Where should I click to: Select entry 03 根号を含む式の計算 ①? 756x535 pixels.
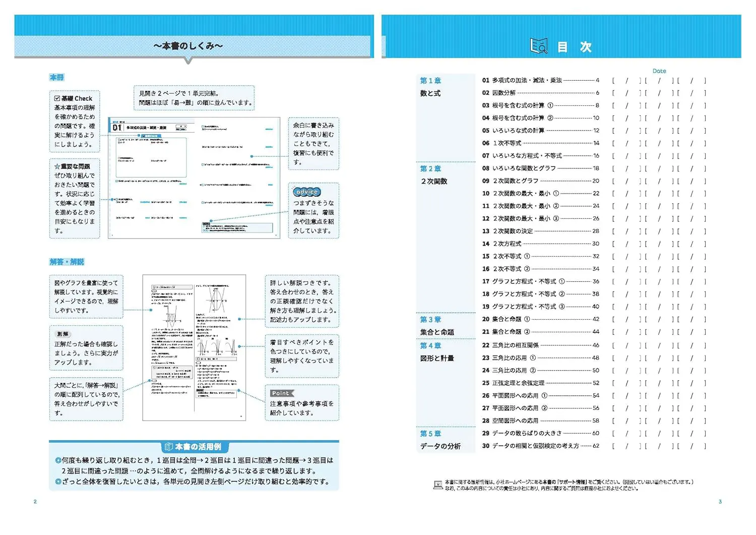[x=540, y=105]
